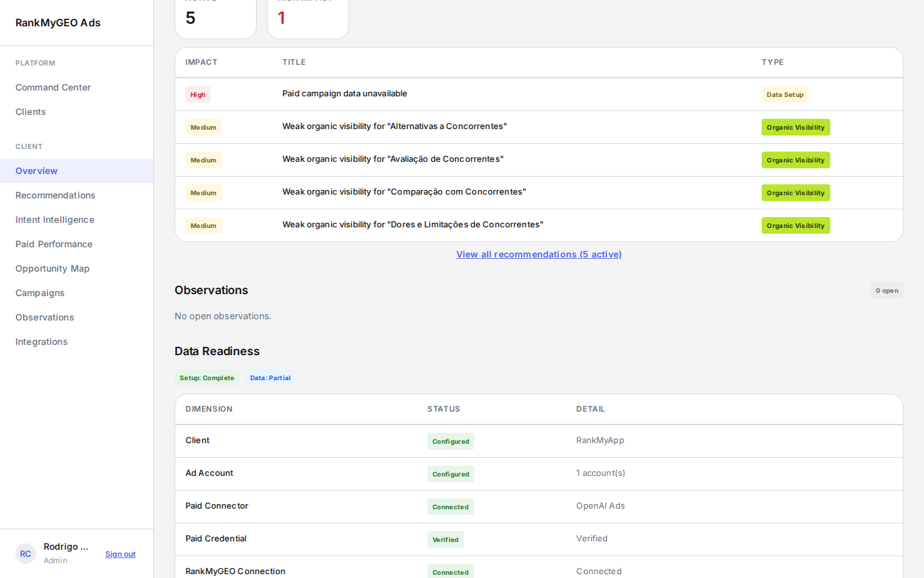The width and height of the screenshot is (924, 578).
Task: Click Configured status for Ad Account
Action: click(x=450, y=474)
